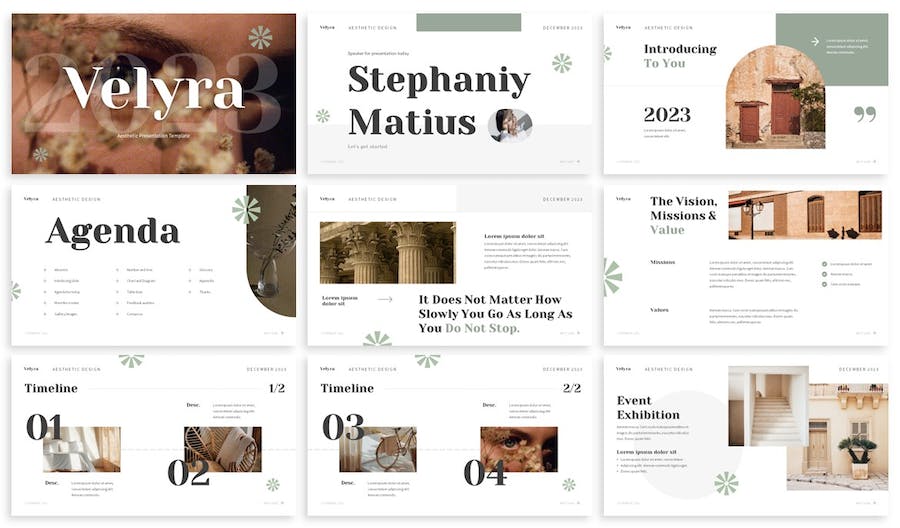Click the 'Do Not Stop.' green quote text

(482, 328)
